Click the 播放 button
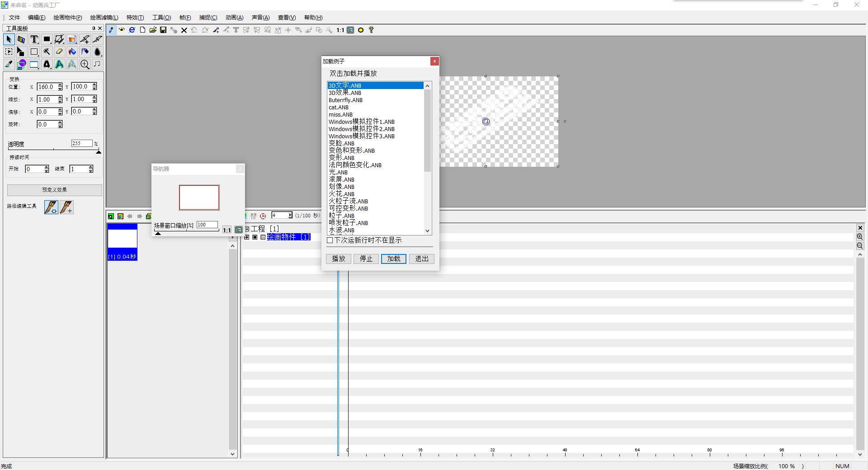Image resolution: width=868 pixels, height=470 pixels. pos(339,259)
